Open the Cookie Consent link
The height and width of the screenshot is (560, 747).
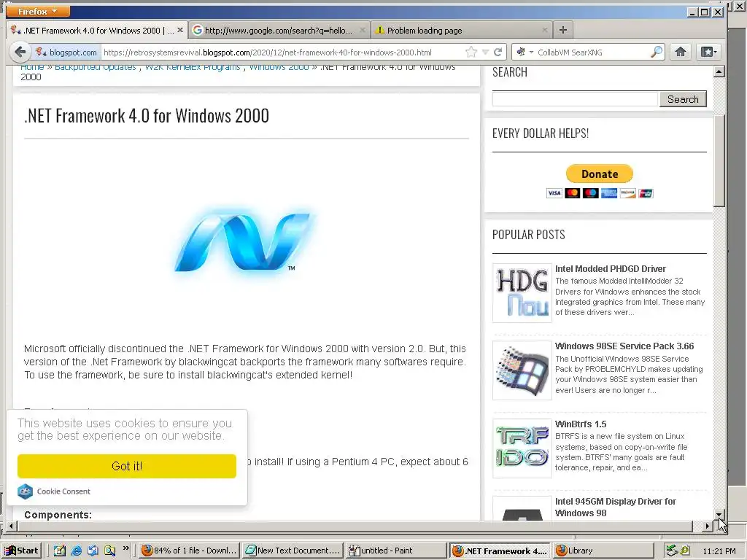63,491
